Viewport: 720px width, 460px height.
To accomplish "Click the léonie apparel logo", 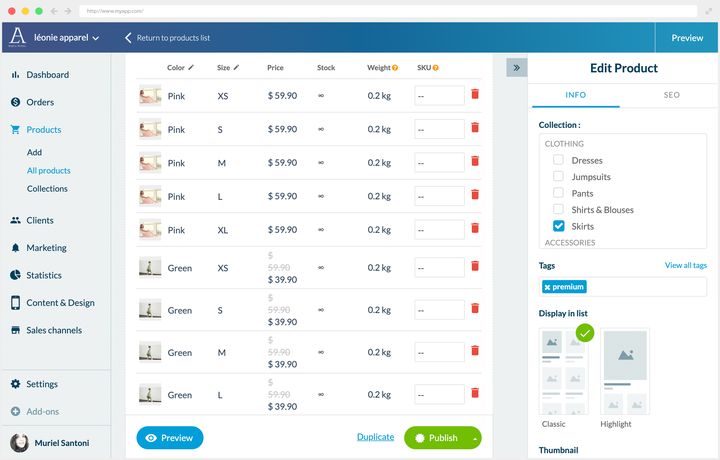I will (x=17, y=37).
